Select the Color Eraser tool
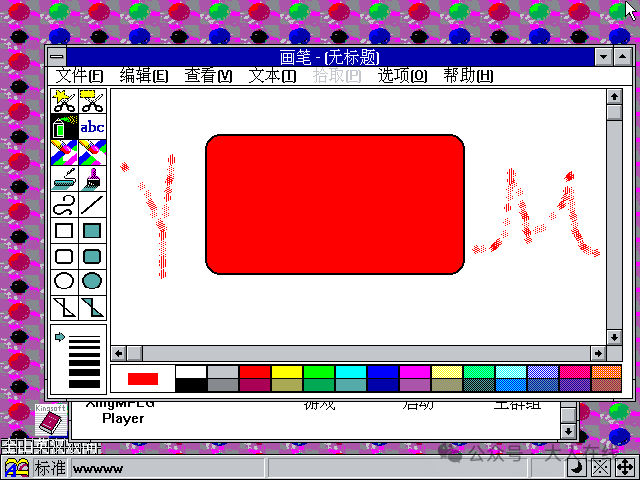The height and width of the screenshot is (480, 640). click(x=64, y=153)
